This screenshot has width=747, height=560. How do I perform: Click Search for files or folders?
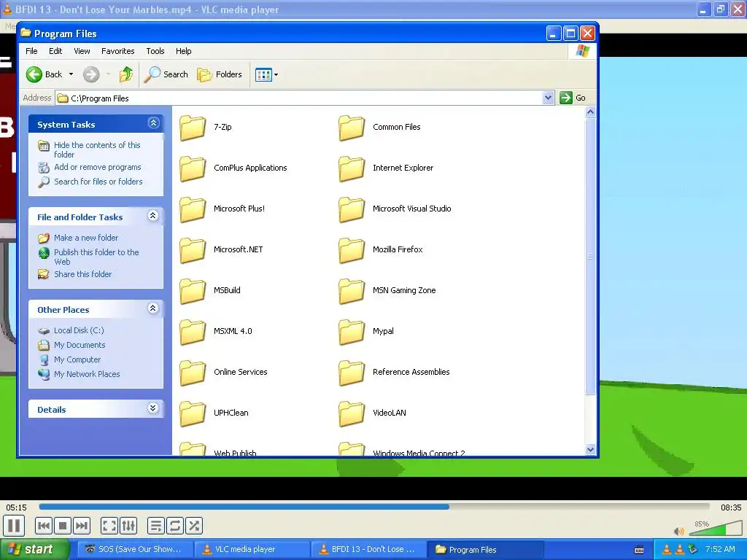98,182
